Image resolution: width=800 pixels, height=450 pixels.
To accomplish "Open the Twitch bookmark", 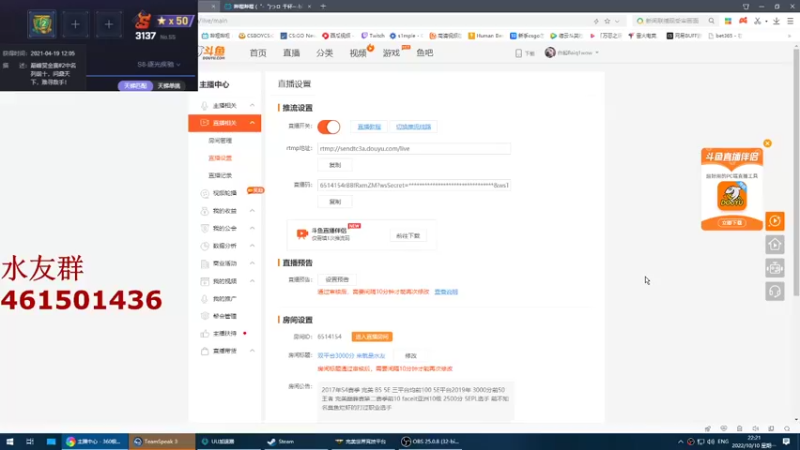I will [373, 36].
